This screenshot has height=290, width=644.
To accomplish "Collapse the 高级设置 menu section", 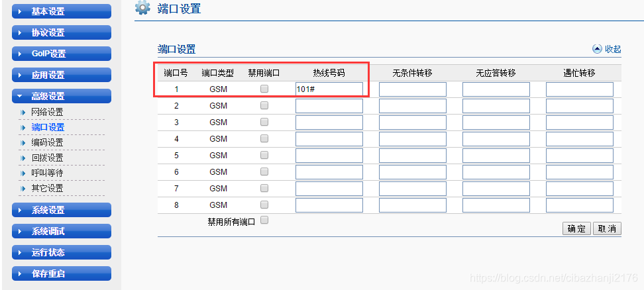I will pos(62,96).
